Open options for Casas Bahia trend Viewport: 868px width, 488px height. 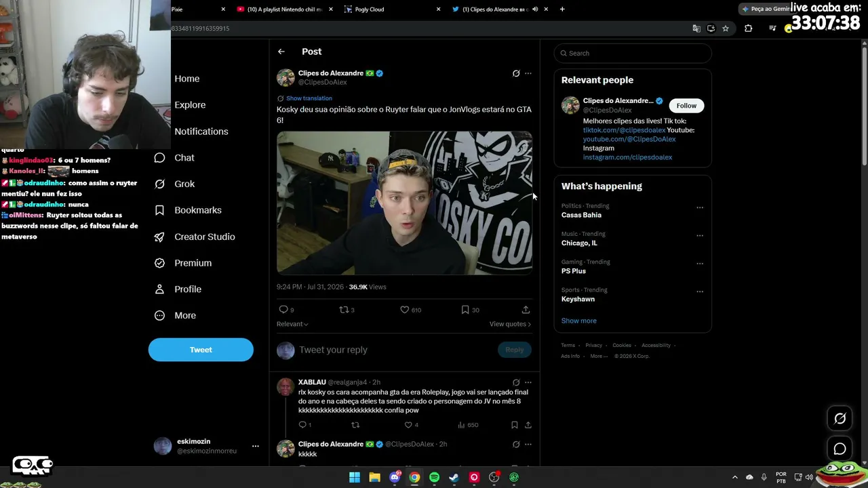pyautogui.click(x=700, y=207)
